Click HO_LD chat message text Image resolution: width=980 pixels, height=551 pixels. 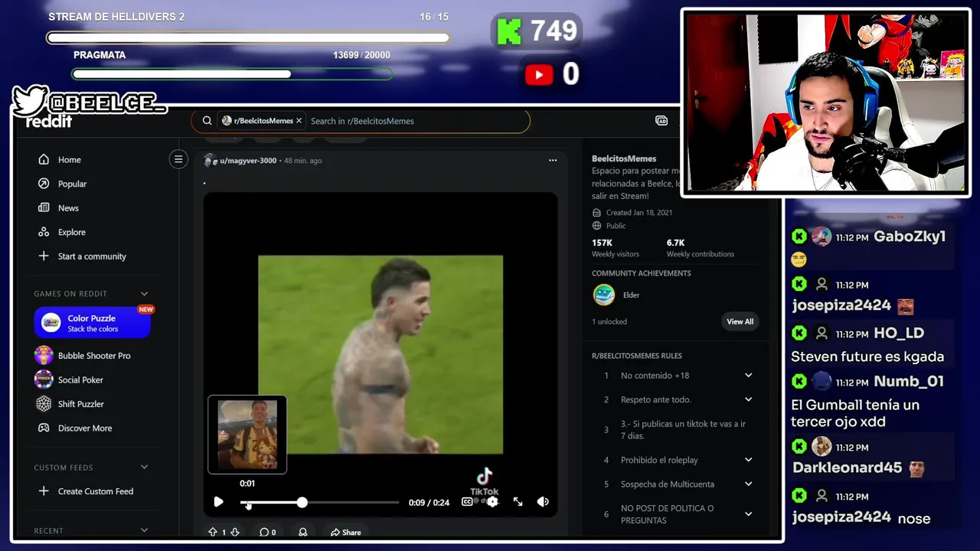coord(867,357)
